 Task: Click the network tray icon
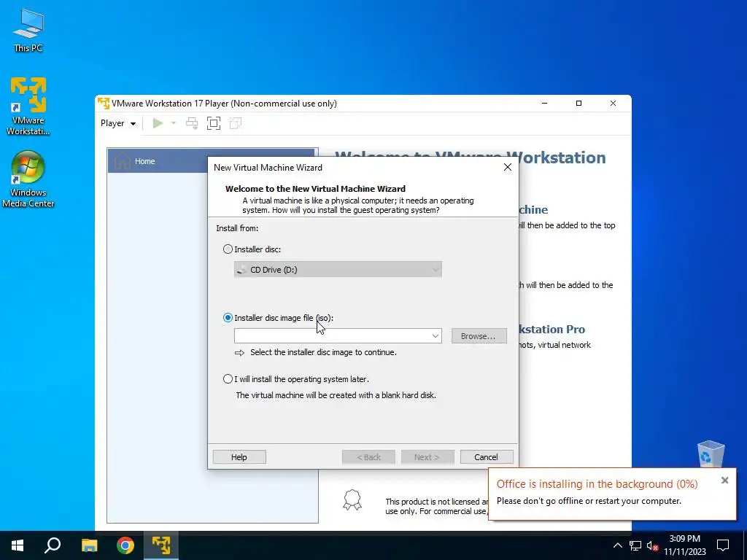tap(635, 545)
